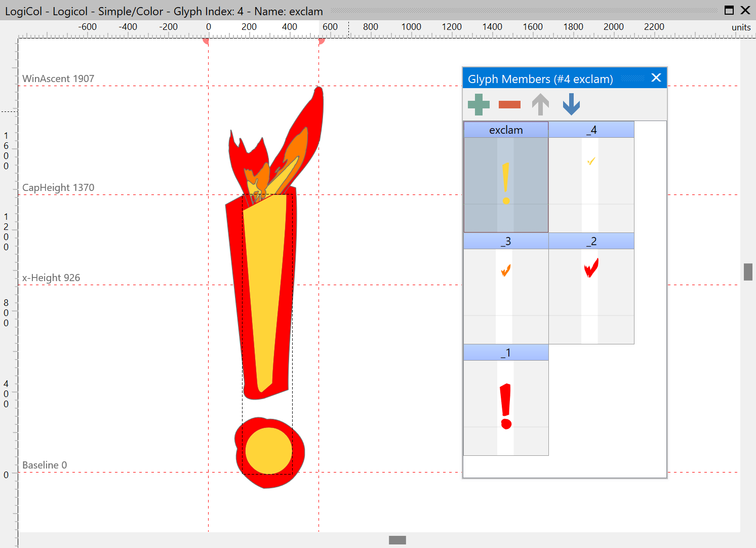Click the _2 member header label
The image size is (756, 548).
coord(591,242)
